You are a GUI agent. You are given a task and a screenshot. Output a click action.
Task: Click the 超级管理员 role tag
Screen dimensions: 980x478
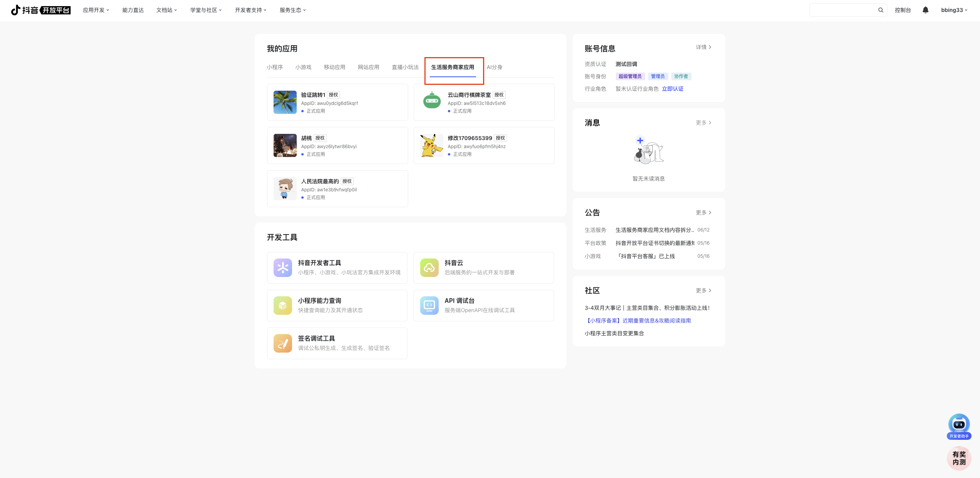(x=630, y=76)
